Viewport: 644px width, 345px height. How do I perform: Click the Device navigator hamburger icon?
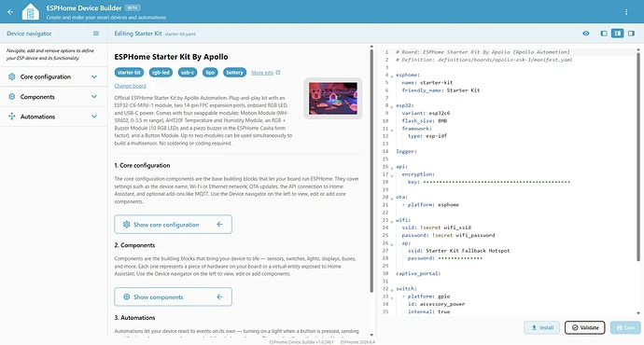[x=96, y=34]
